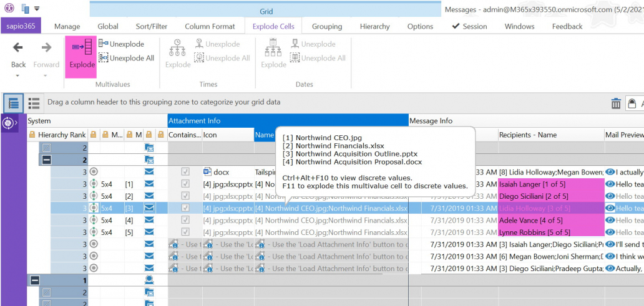Click Unexplode All in the Multivalues group
Image resolution: width=644 pixels, height=306 pixels.
[x=127, y=58]
